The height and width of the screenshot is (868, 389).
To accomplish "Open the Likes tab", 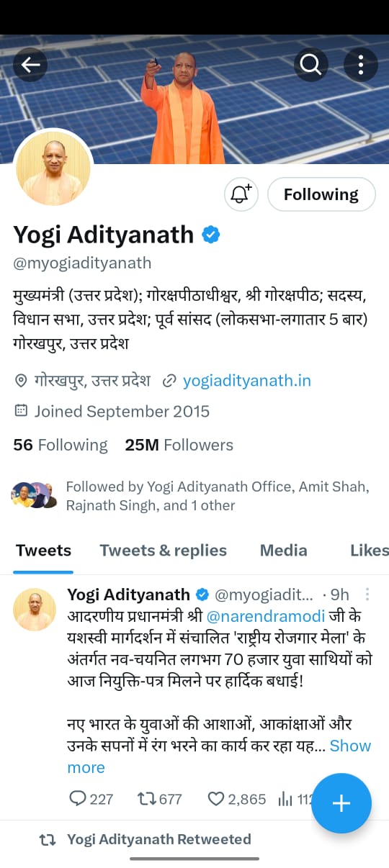I will click(369, 550).
